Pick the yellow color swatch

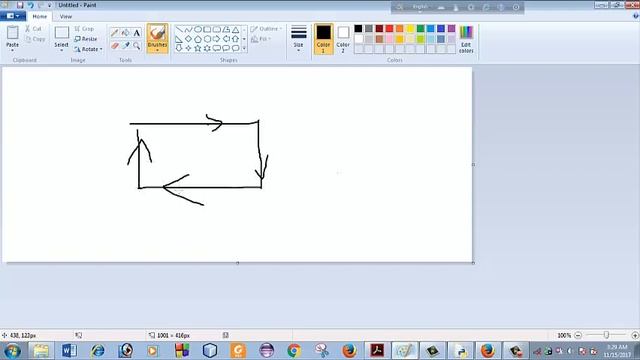tap(410, 29)
